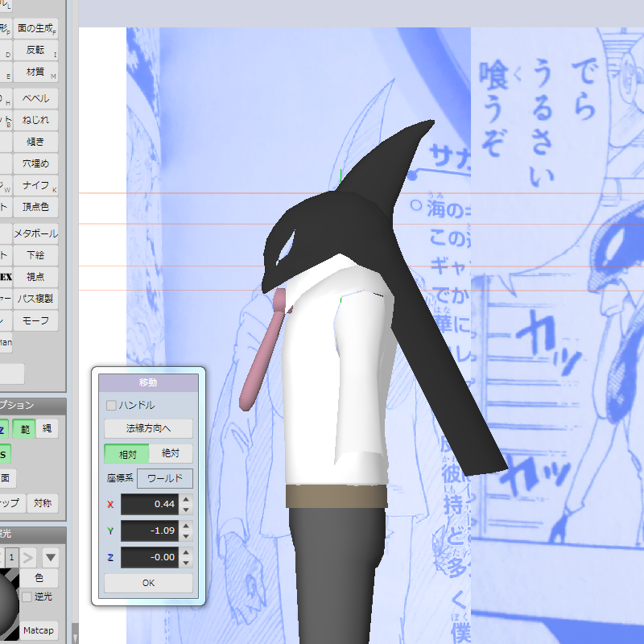Click the lighting sphere preview
This screenshot has width=644, height=644.
click(9, 604)
